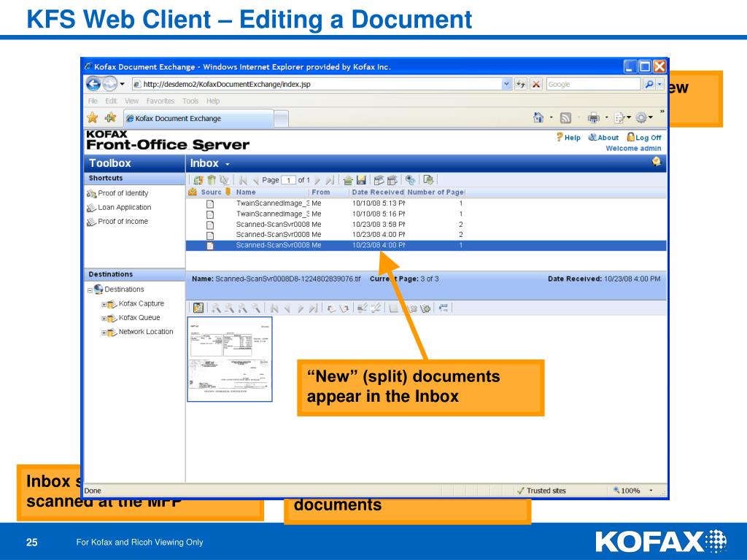The width and height of the screenshot is (747, 560).
Task: Click the browser Back arrow button
Action: pos(93,85)
